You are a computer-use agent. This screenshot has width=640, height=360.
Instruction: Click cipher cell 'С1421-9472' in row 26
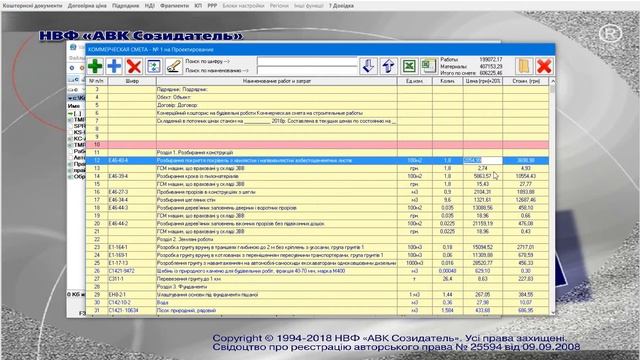tap(132, 271)
